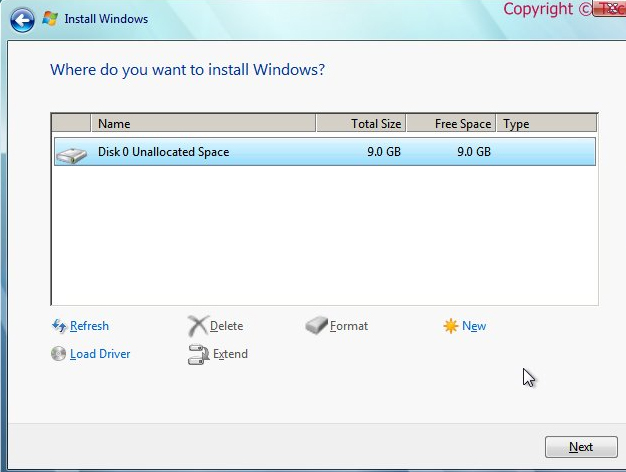Image resolution: width=626 pixels, height=472 pixels.
Task: Sort by the Type column header
Action: [547, 123]
